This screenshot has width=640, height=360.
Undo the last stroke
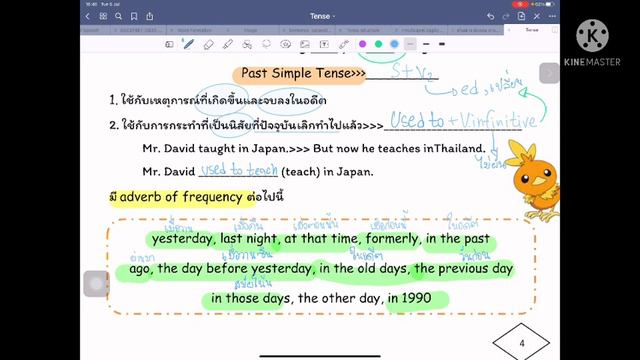(491, 16)
